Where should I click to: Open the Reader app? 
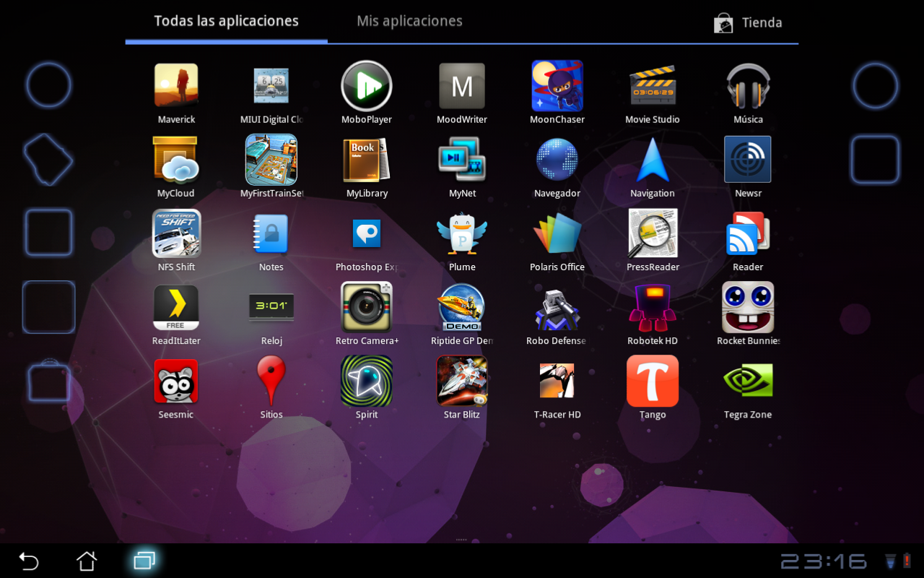coord(748,233)
